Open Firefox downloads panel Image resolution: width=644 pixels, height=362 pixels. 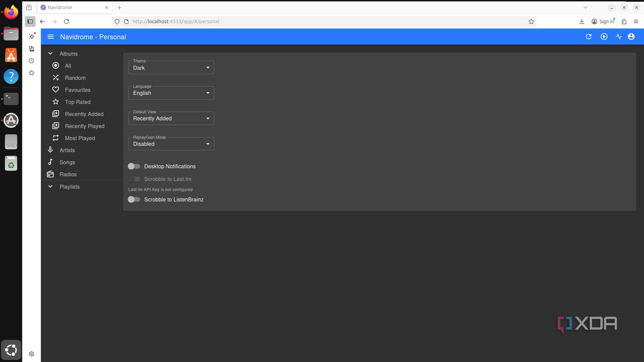point(582,21)
